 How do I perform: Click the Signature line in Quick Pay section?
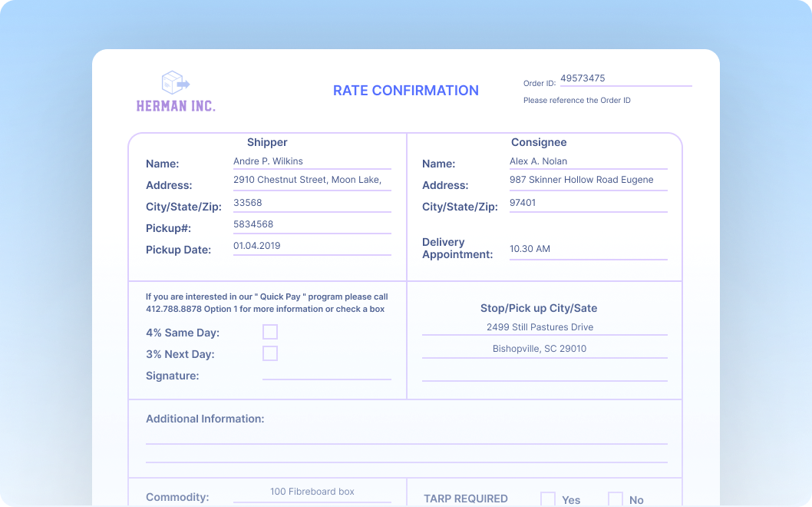click(x=327, y=377)
